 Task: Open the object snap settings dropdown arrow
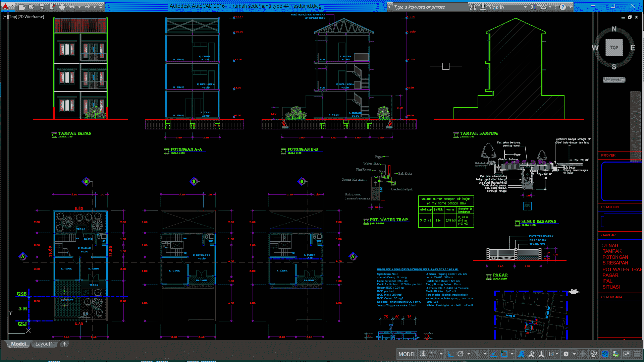512,354
